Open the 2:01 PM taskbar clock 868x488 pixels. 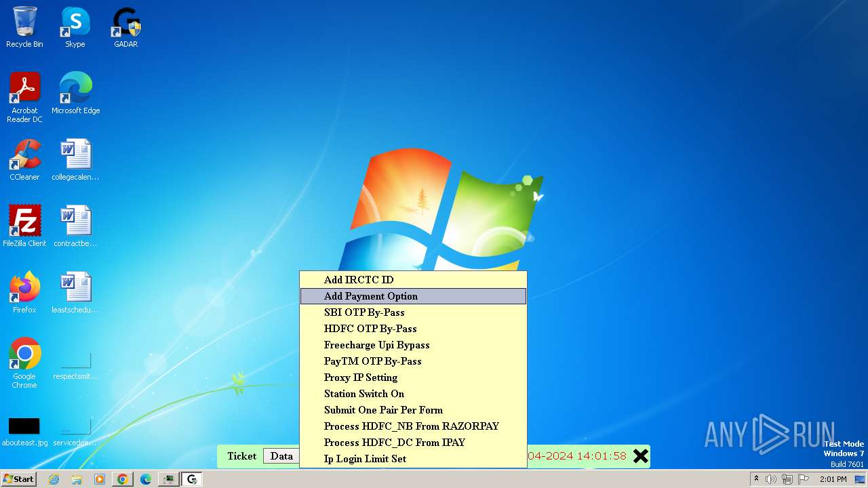click(x=833, y=479)
